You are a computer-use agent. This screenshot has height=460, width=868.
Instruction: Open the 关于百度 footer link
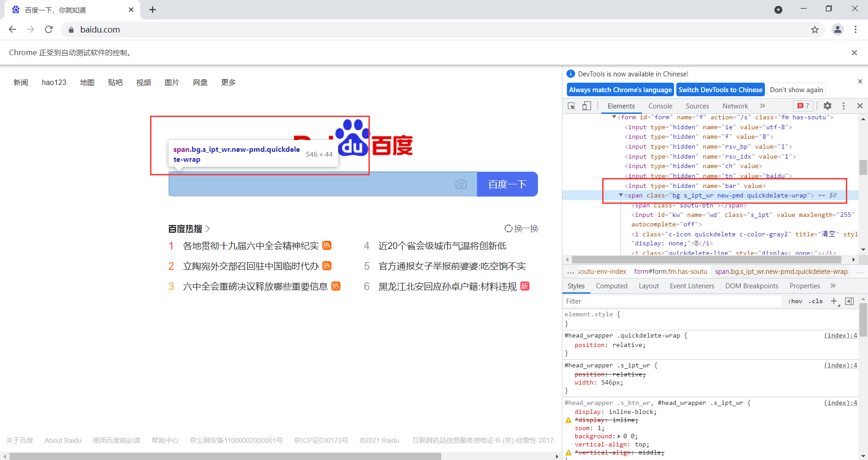pyautogui.click(x=19, y=440)
